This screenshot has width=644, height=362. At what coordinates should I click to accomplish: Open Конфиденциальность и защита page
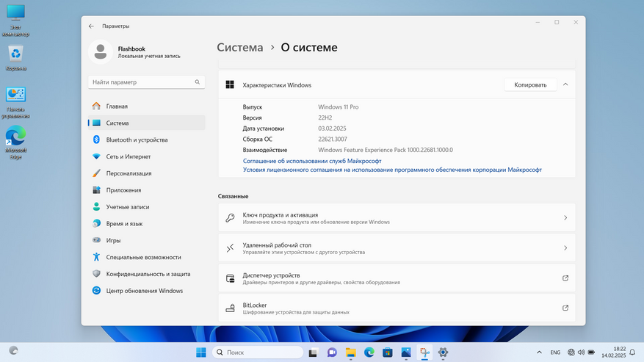click(148, 274)
